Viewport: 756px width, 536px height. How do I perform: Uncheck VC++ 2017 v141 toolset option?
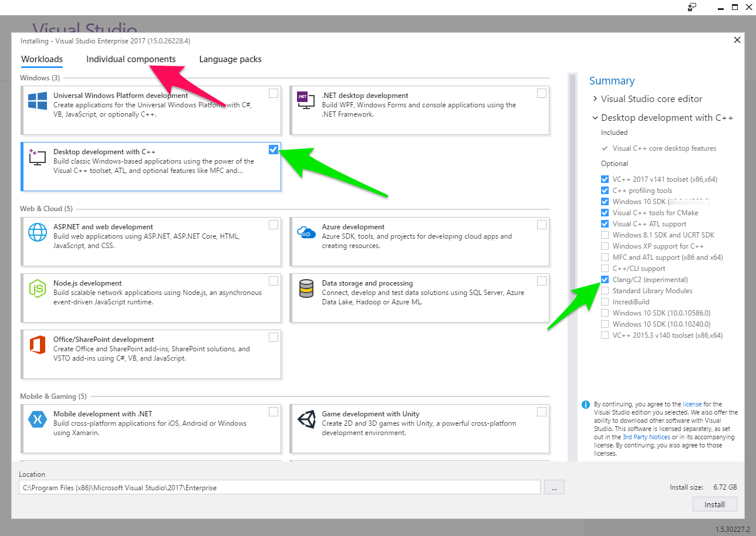click(605, 179)
